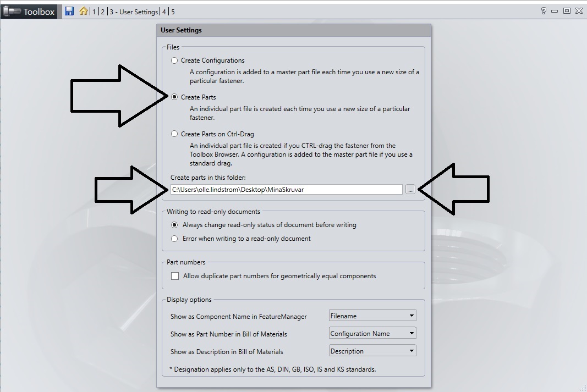Viewport: 587px width, 392px height.
Task: Click the browse folder ellipsis button
Action: pos(410,190)
